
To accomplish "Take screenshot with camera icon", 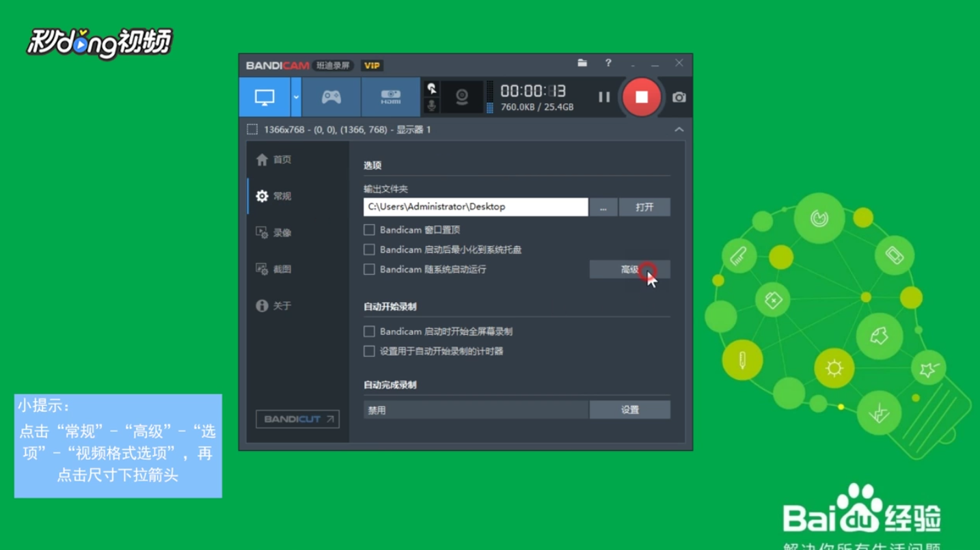I will 679,97.
